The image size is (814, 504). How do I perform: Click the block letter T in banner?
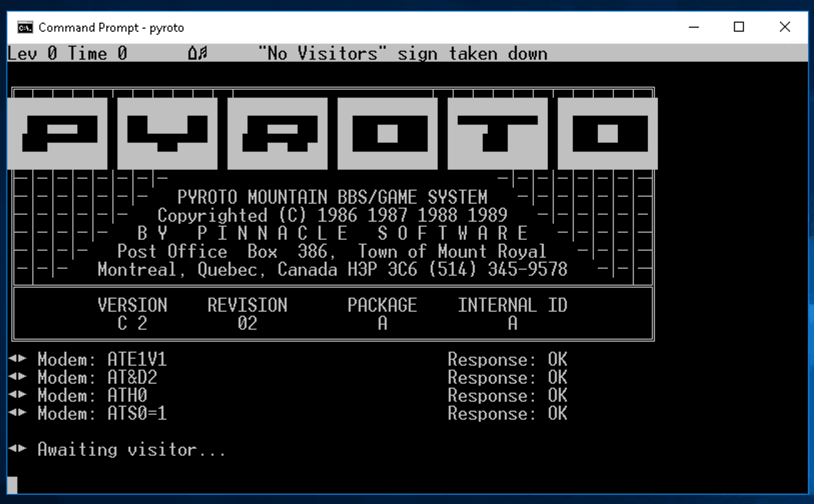[x=498, y=133]
